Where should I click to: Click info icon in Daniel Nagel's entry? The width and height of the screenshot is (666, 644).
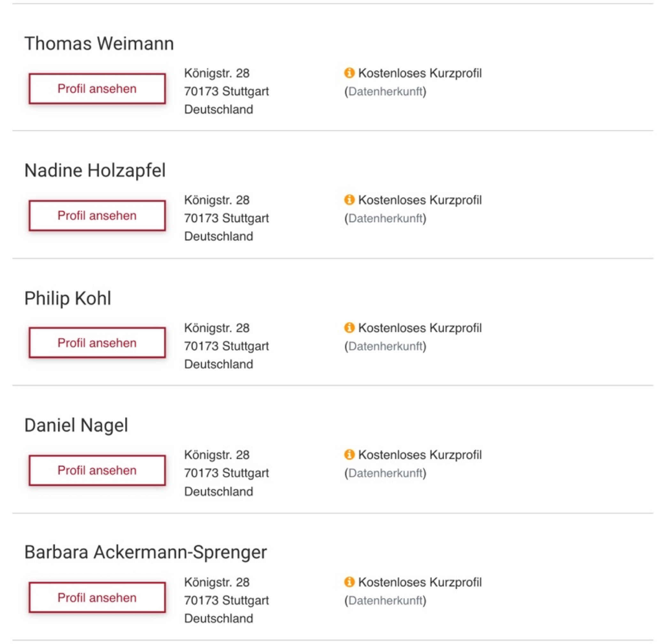click(x=349, y=454)
